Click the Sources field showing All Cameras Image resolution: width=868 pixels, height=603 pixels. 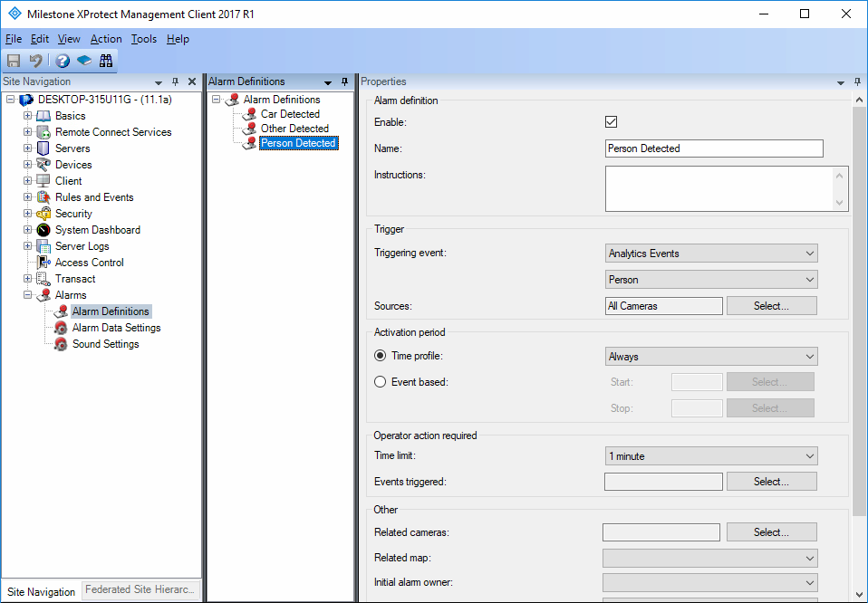coord(664,306)
